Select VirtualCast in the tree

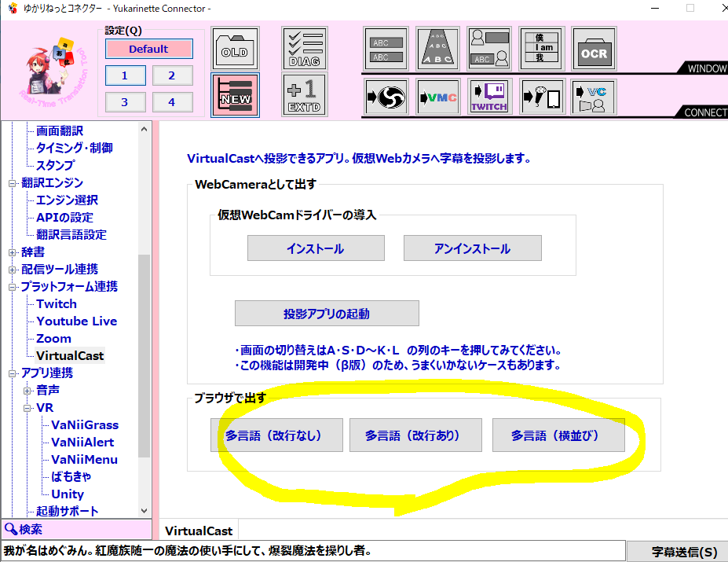point(70,355)
